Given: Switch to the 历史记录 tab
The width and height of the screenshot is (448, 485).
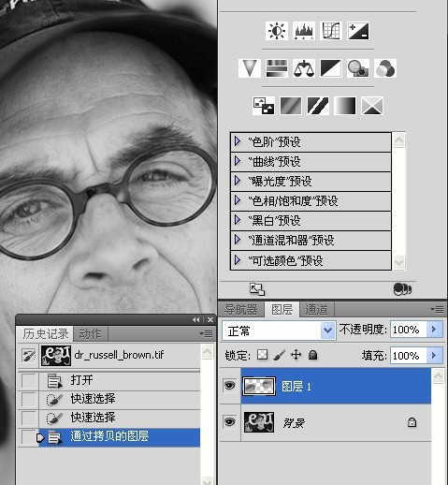Looking at the screenshot, I should (x=45, y=334).
